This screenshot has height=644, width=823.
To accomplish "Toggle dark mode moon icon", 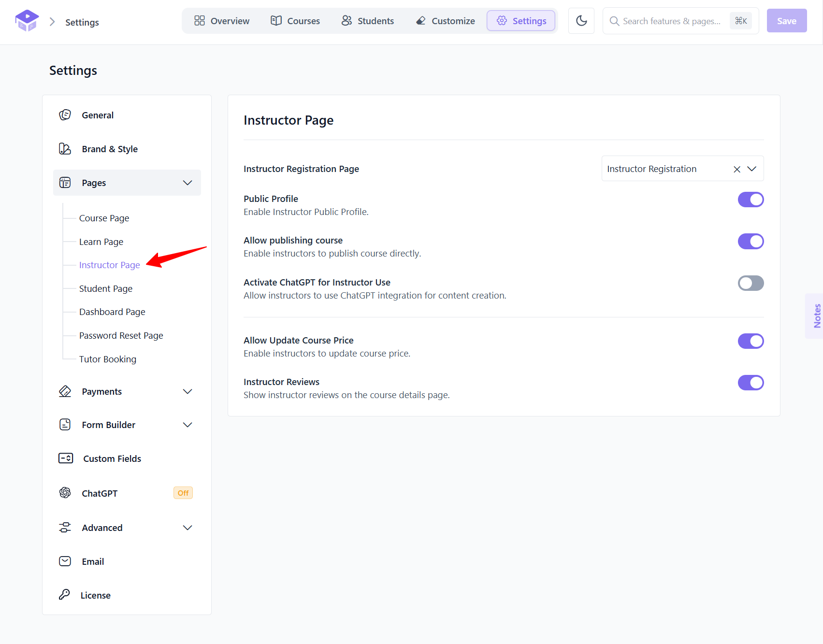I will [x=581, y=21].
